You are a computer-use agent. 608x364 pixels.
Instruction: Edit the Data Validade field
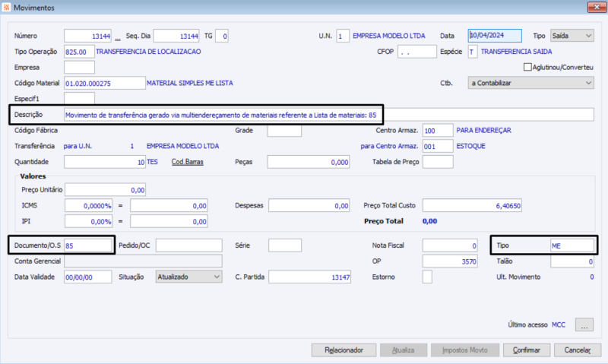pos(87,277)
